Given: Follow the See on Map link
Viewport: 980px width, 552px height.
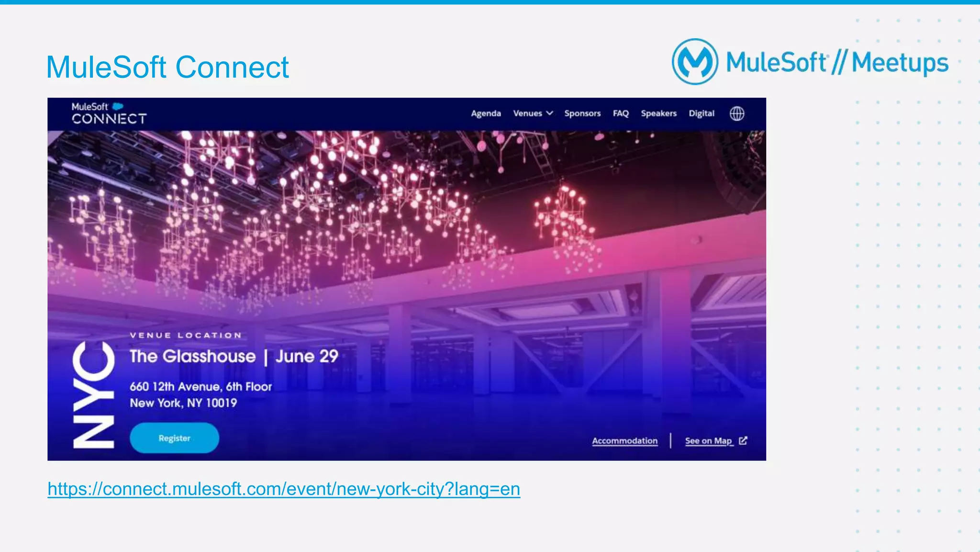Looking at the screenshot, I should click(x=709, y=440).
